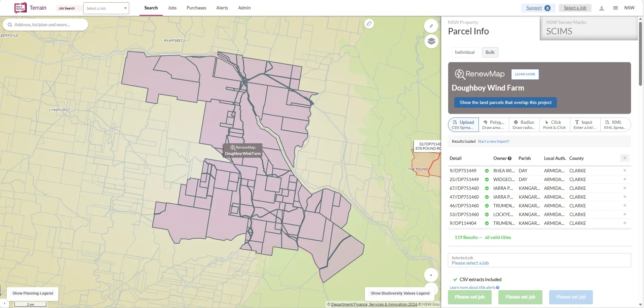The image size is (644, 308).
Task: Open the Selected job chooser field
Action: (x=539, y=260)
